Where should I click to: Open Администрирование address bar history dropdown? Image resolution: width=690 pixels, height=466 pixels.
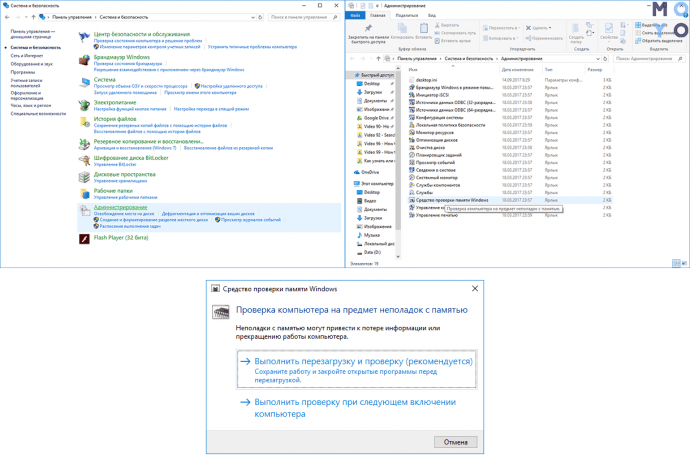click(598, 59)
